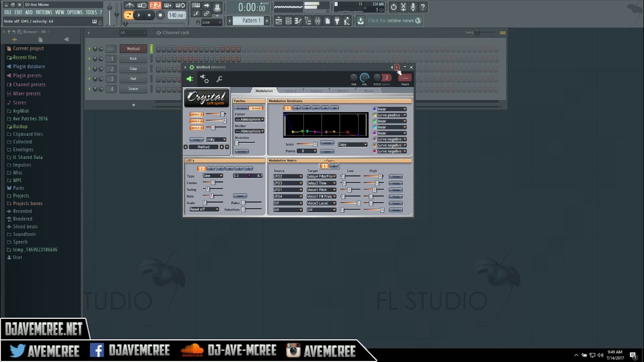Screen dimensions: 644x362
Task: Click the Playlist icon in the toolbar
Action: pos(278,21)
